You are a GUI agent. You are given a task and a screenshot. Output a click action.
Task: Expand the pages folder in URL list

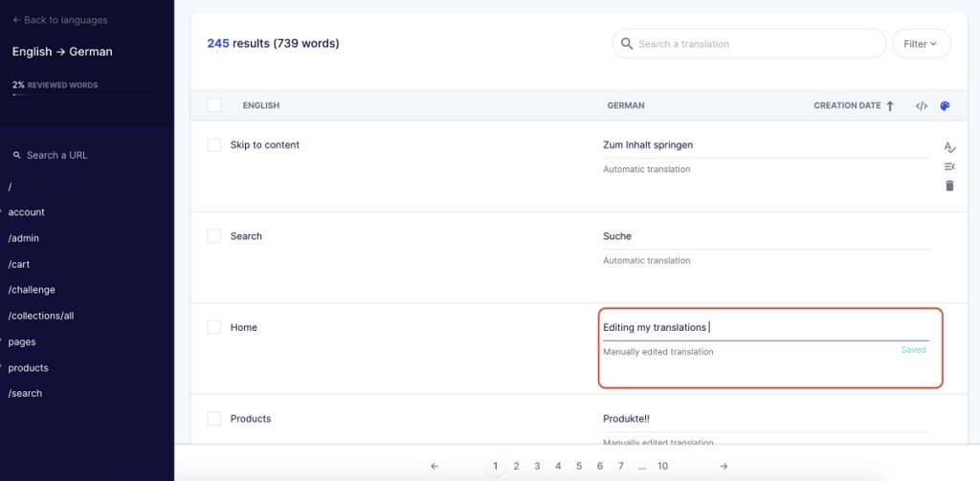coord(21,341)
